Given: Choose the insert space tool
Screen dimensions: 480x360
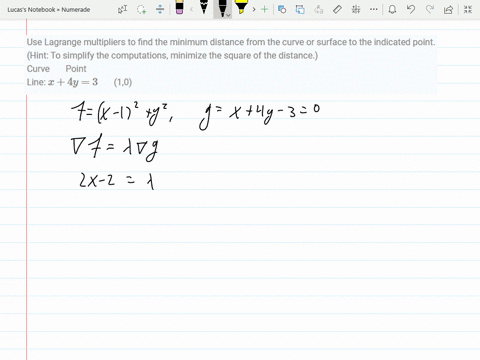Looking at the screenshot, I should click(160, 9).
